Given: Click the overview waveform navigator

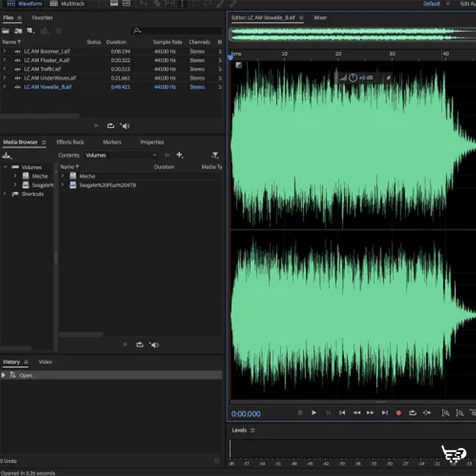Looking at the screenshot, I should point(352,34).
